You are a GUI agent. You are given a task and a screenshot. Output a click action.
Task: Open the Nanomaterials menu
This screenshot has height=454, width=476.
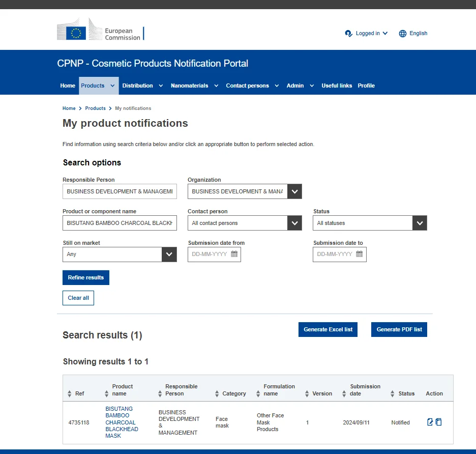(x=194, y=86)
